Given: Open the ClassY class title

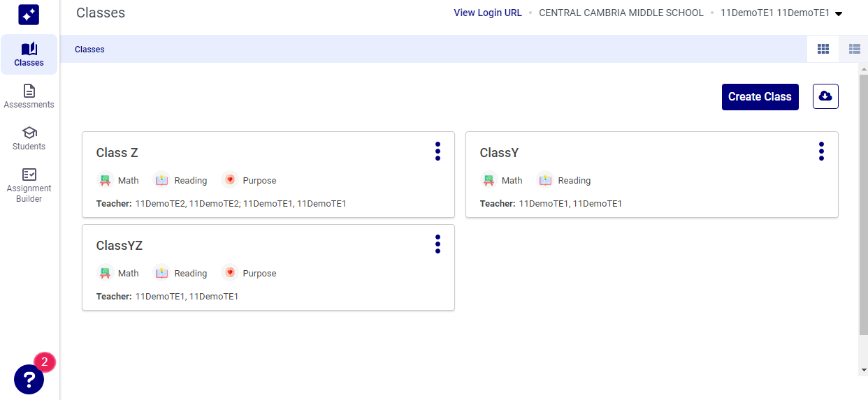Looking at the screenshot, I should [499, 153].
